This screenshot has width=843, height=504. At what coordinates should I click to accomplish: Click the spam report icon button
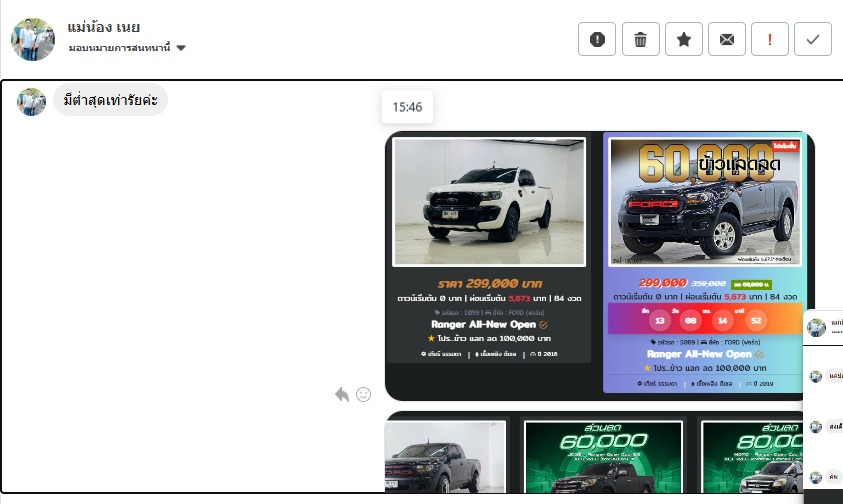(x=597, y=39)
